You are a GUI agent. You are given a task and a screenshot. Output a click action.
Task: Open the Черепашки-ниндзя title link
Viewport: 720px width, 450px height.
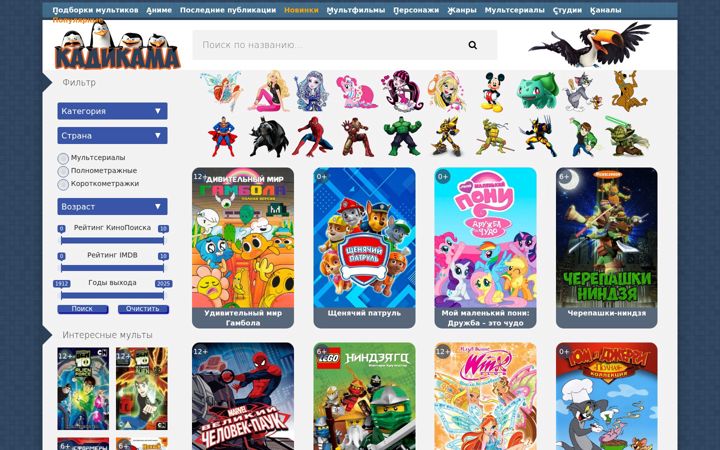pyautogui.click(x=607, y=313)
